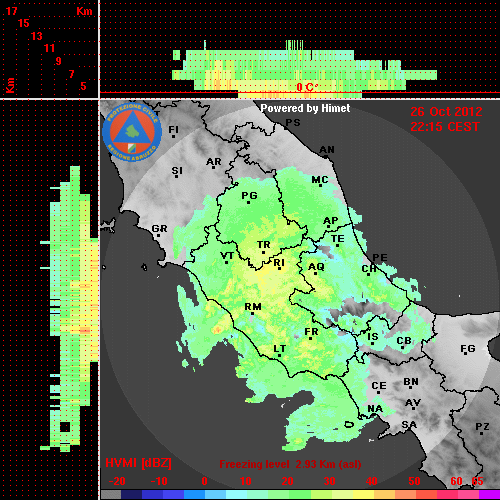Choose the TE city label
500x500 pixels.
pyautogui.click(x=338, y=239)
